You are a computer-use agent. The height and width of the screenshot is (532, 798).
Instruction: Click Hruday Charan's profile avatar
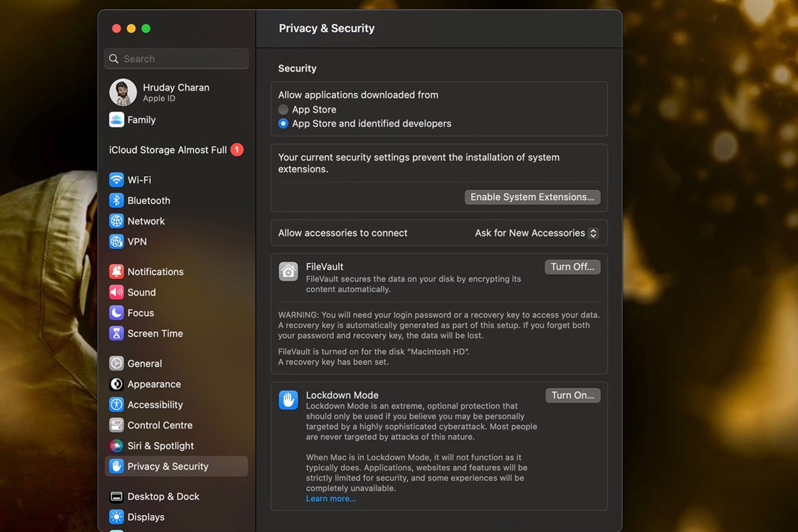pos(123,92)
